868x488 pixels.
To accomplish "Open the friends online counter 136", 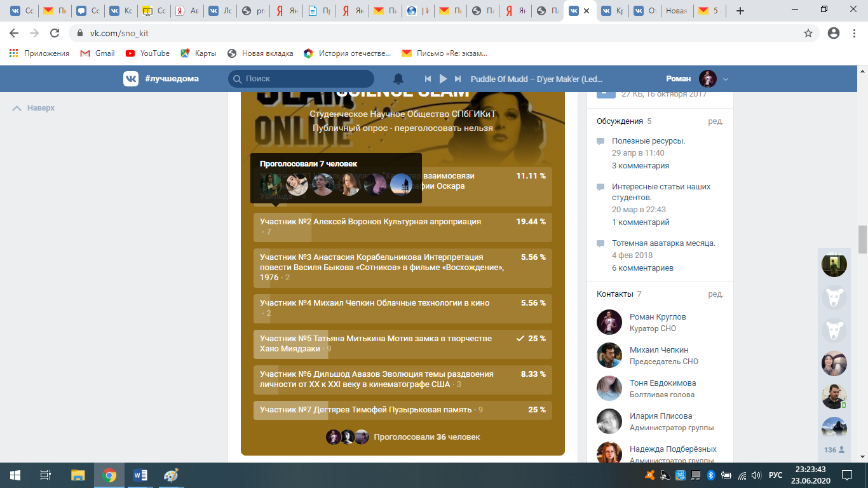I will pos(834,450).
